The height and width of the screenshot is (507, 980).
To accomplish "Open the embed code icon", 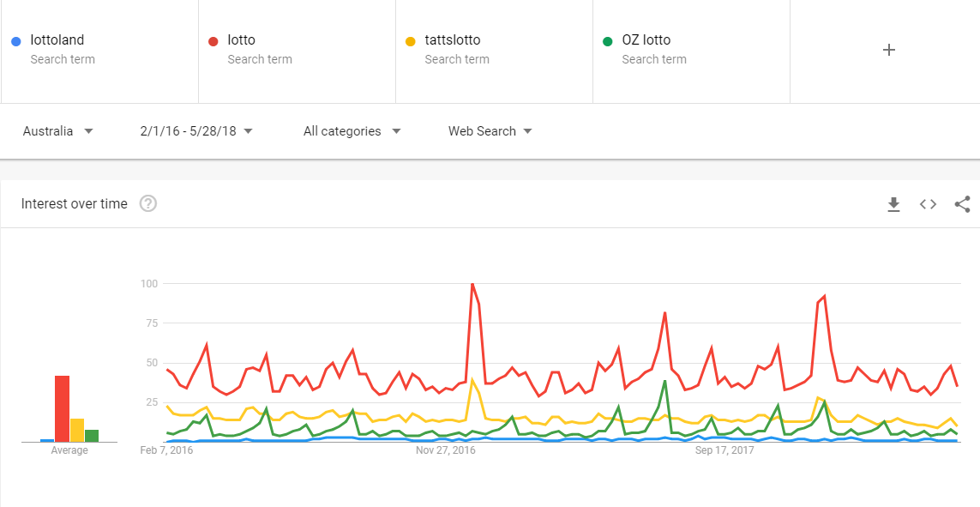I will [928, 204].
